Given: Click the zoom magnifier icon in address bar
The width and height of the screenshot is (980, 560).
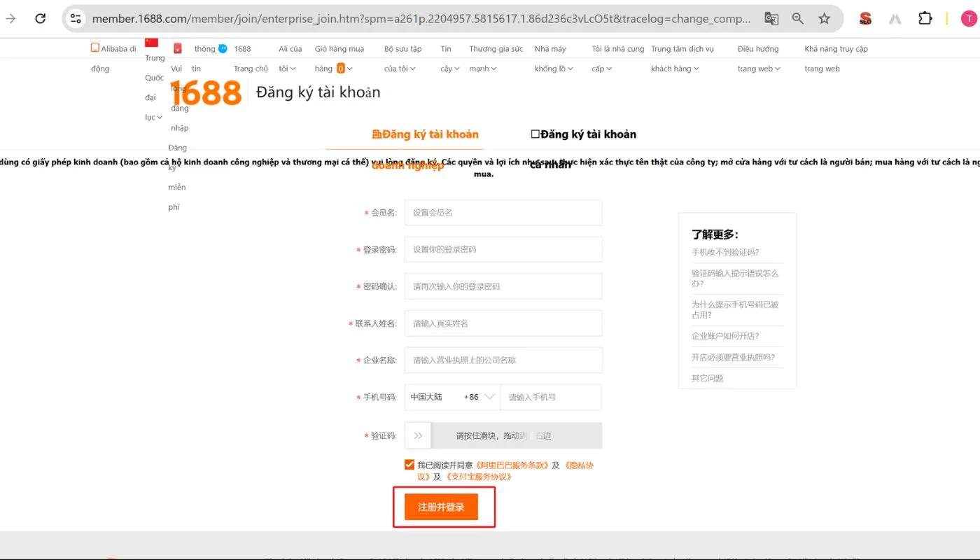Looking at the screenshot, I should pyautogui.click(x=798, y=19).
